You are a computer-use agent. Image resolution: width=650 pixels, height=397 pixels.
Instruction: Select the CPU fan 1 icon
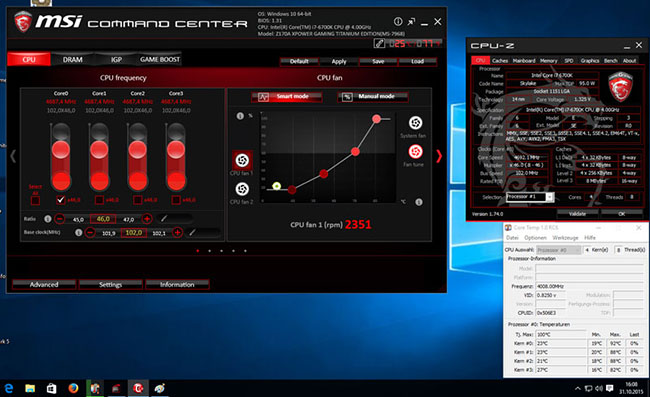point(242,160)
